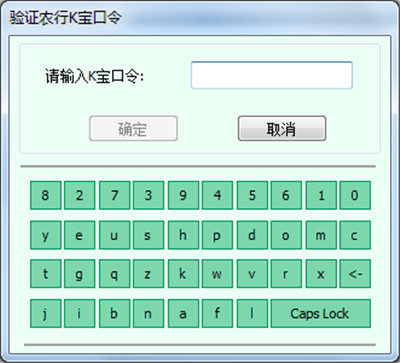Hit the letter q key
400x363 pixels.
point(115,274)
